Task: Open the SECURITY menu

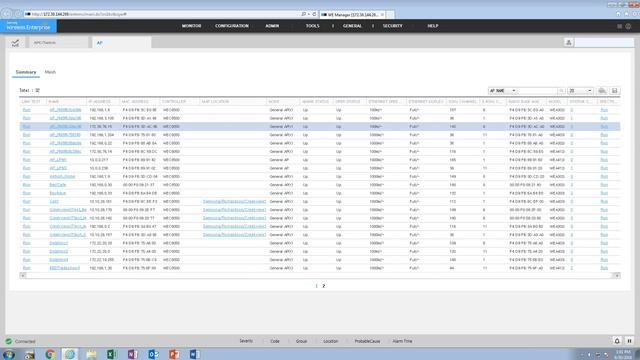Action: pyautogui.click(x=393, y=26)
